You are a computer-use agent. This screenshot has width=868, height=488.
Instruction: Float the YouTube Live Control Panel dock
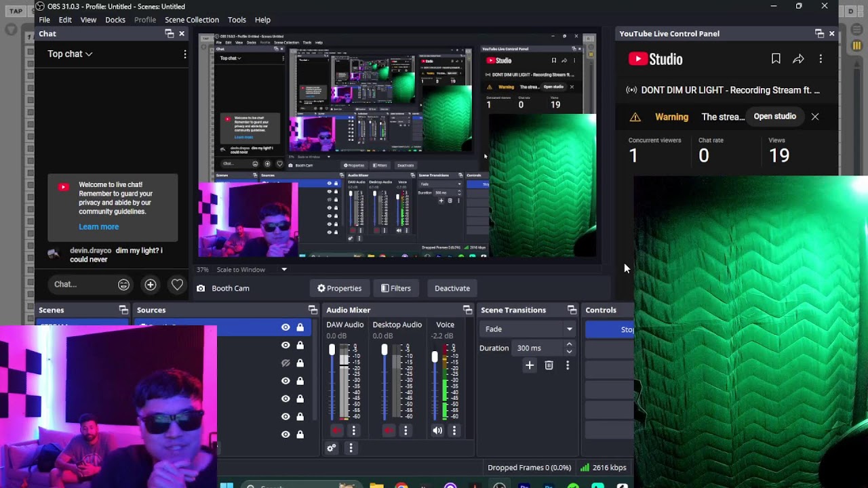tap(819, 34)
